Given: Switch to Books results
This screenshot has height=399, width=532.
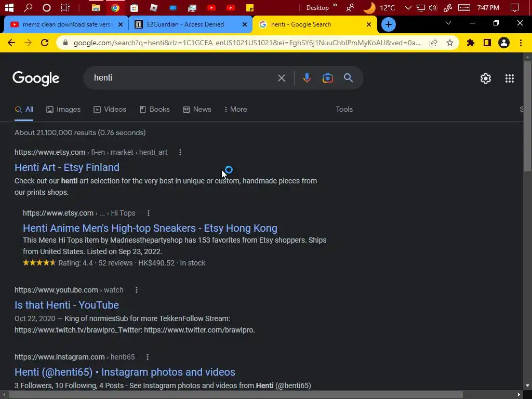Looking at the screenshot, I should click(x=155, y=109).
